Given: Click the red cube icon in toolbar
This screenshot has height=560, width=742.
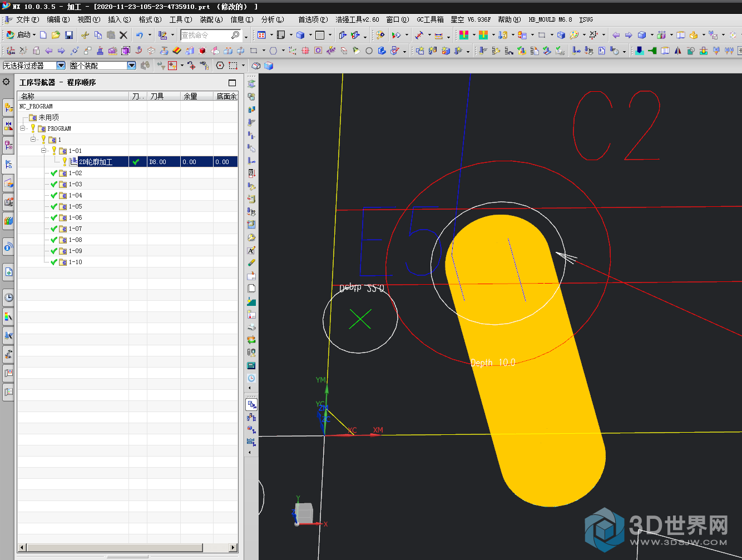Looking at the screenshot, I should tap(202, 51).
